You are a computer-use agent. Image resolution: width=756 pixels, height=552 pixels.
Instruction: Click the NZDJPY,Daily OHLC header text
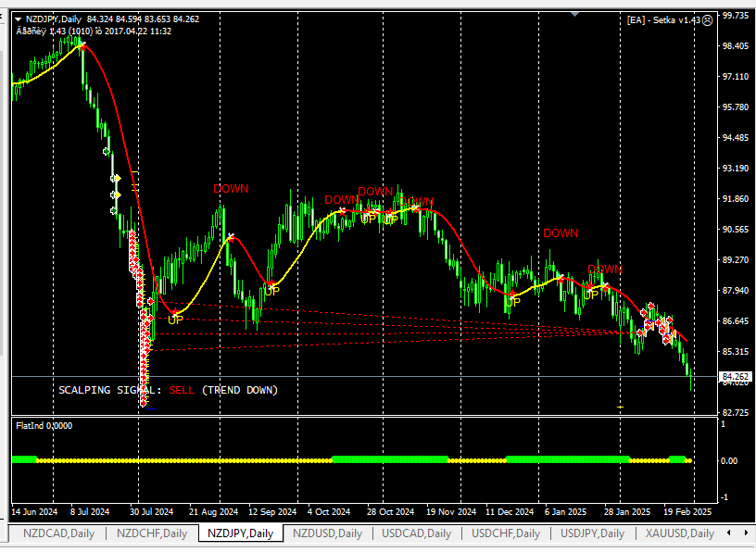pyautogui.click(x=112, y=19)
